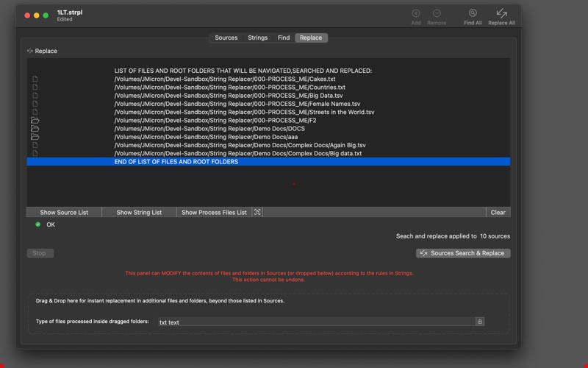Select the Demo Docs/aaa folder row
Screen dimensions: 588x368
click(x=268, y=137)
